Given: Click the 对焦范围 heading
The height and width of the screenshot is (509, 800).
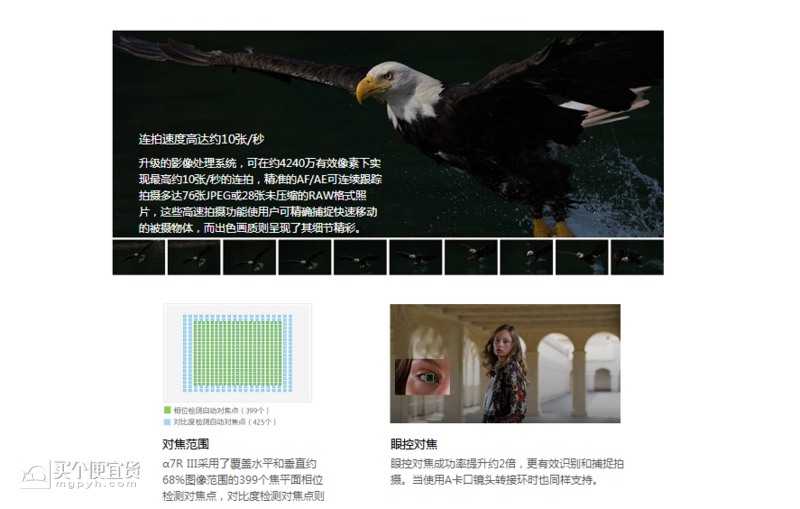Looking at the screenshot, I should point(187,445).
